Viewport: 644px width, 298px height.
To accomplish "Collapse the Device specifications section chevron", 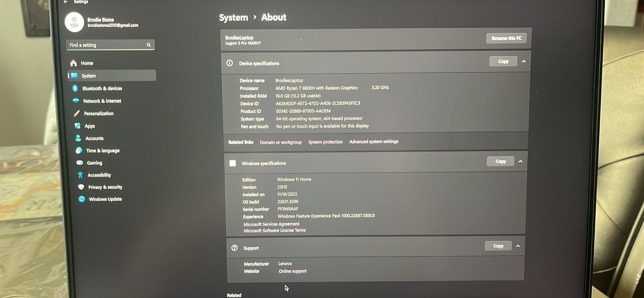I will (x=524, y=61).
